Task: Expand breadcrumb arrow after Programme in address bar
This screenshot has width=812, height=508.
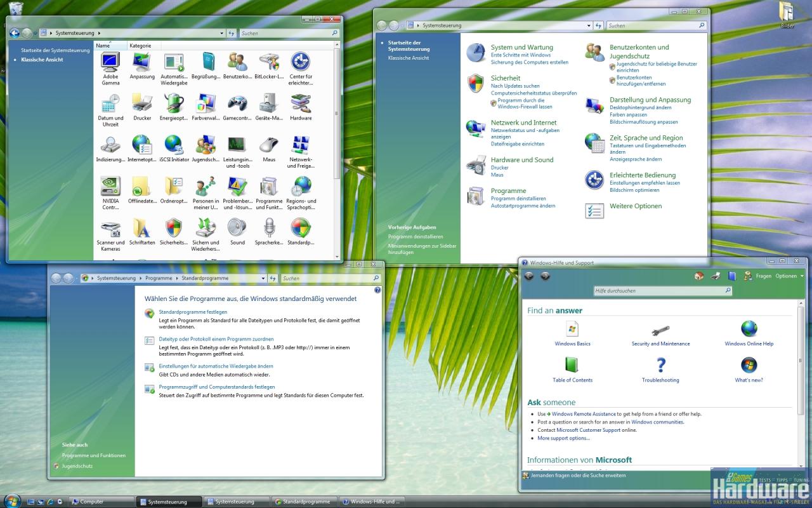Action: tap(177, 278)
